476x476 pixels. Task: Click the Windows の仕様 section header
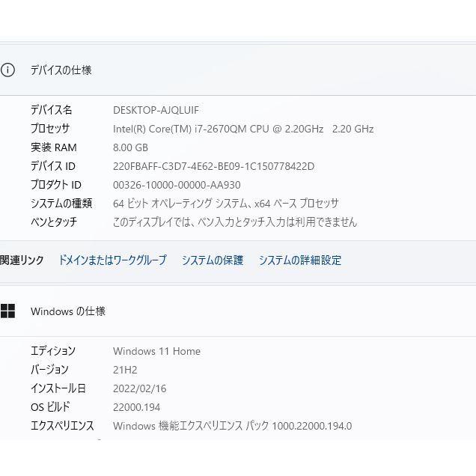(68, 311)
